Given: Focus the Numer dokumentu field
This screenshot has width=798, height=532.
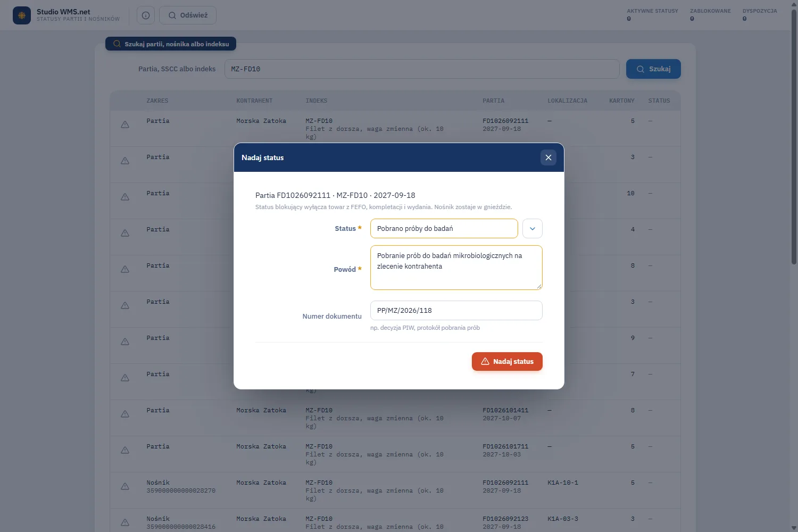Looking at the screenshot, I should pos(456,311).
